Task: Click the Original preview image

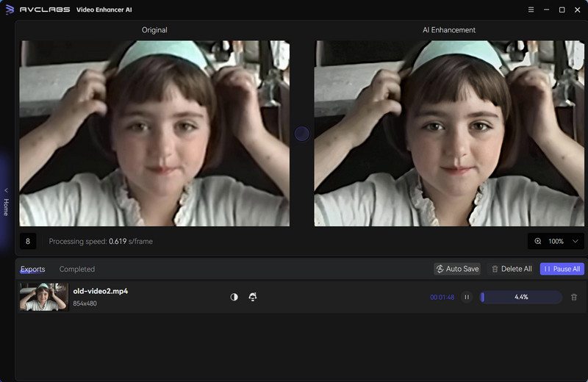Action: point(154,133)
